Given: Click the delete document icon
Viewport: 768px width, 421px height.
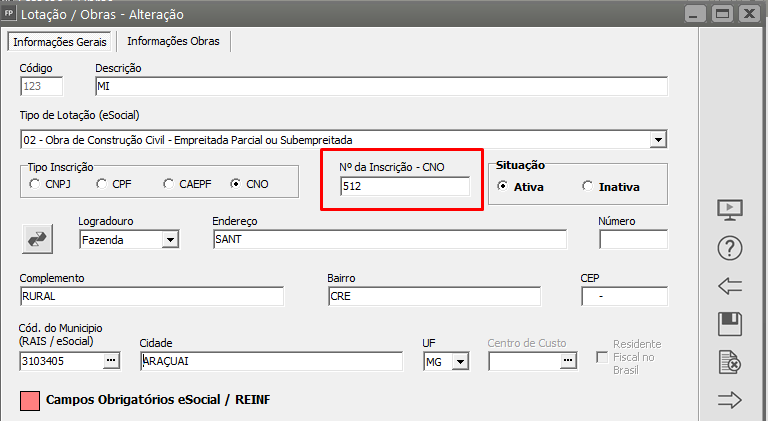Looking at the screenshot, I should click(730, 362).
